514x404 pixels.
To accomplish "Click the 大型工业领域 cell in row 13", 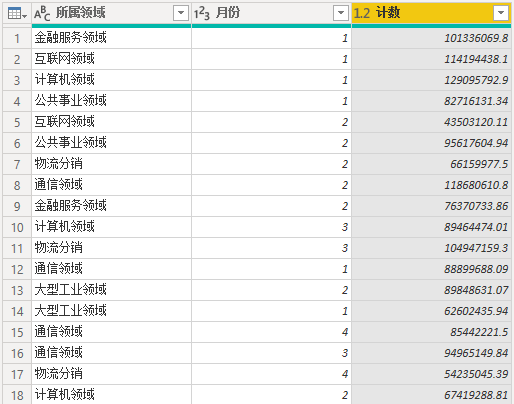I will click(111, 290).
